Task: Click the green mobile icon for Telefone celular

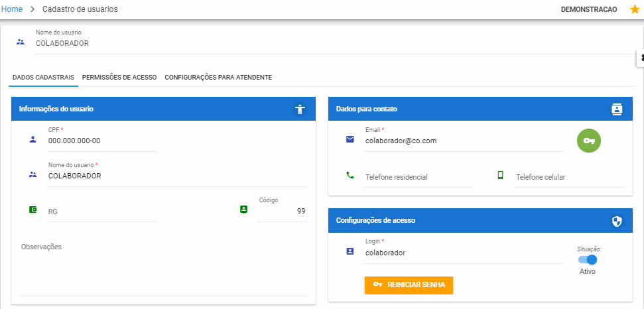Action: point(500,175)
